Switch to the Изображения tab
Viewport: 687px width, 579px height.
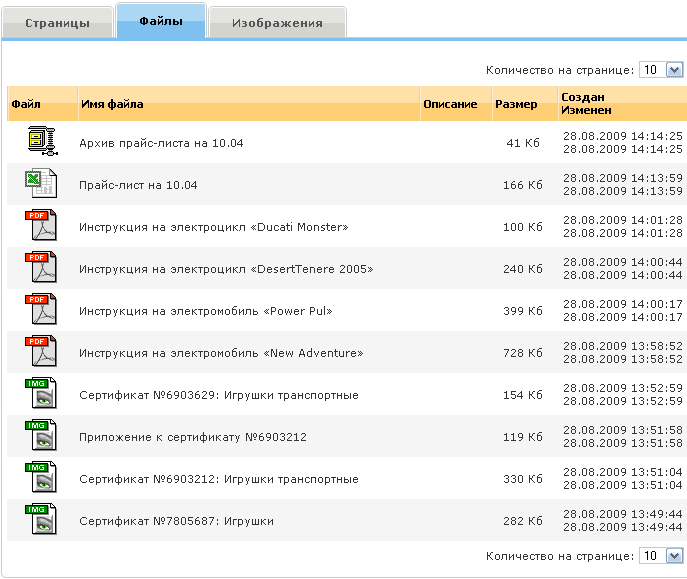click(x=277, y=22)
